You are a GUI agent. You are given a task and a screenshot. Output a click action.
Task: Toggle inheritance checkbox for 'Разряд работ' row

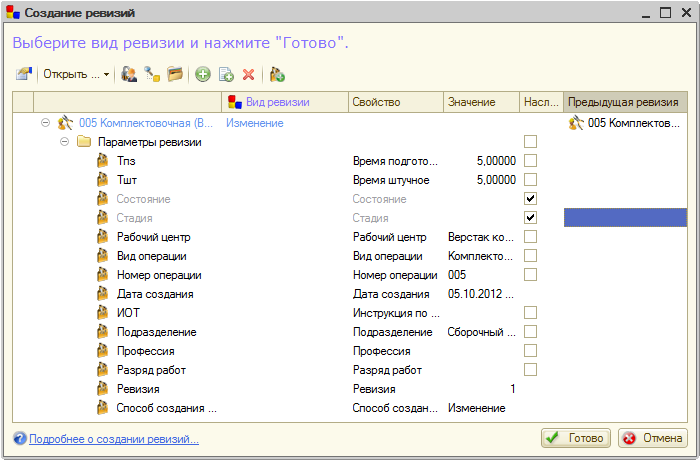pyautogui.click(x=530, y=369)
